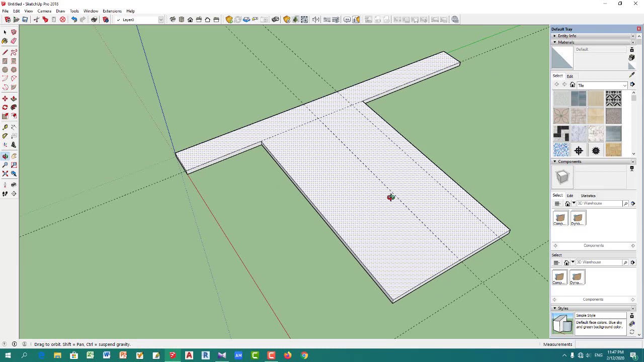Open the Draw menu
The width and height of the screenshot is (644, 362).
pos(60,11)
